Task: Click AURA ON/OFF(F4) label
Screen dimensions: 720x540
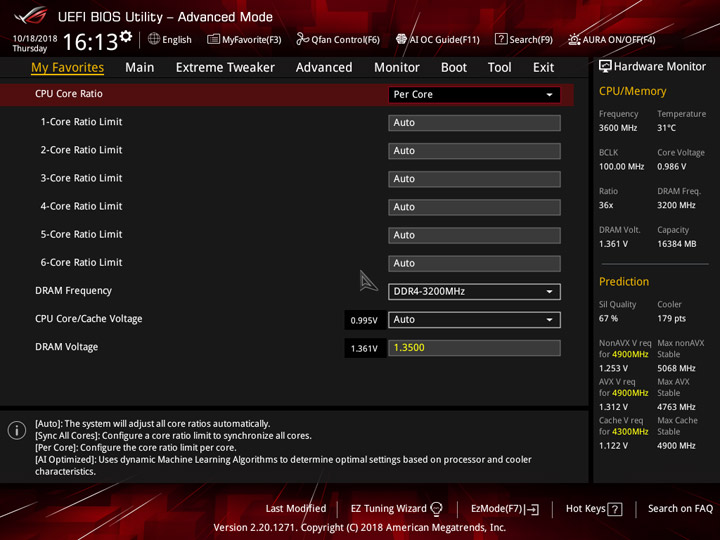Action: pos(619,40)
